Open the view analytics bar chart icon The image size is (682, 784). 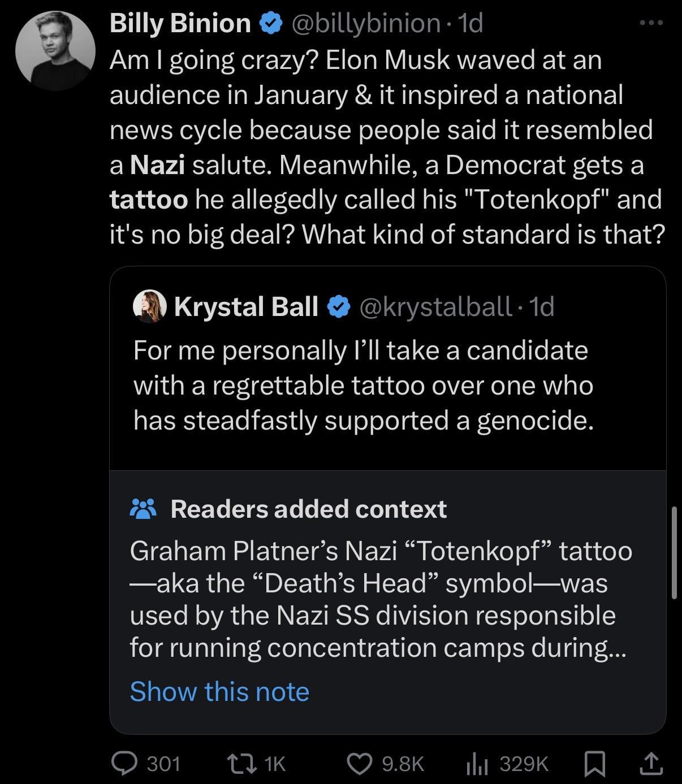click(x=477, y=764)
